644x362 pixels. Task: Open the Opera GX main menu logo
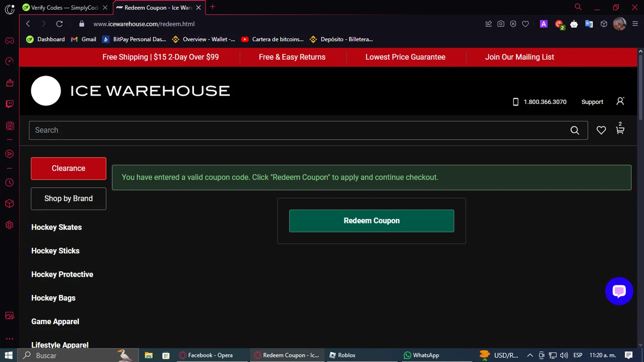pyautogui.click(x=9, y=9)
